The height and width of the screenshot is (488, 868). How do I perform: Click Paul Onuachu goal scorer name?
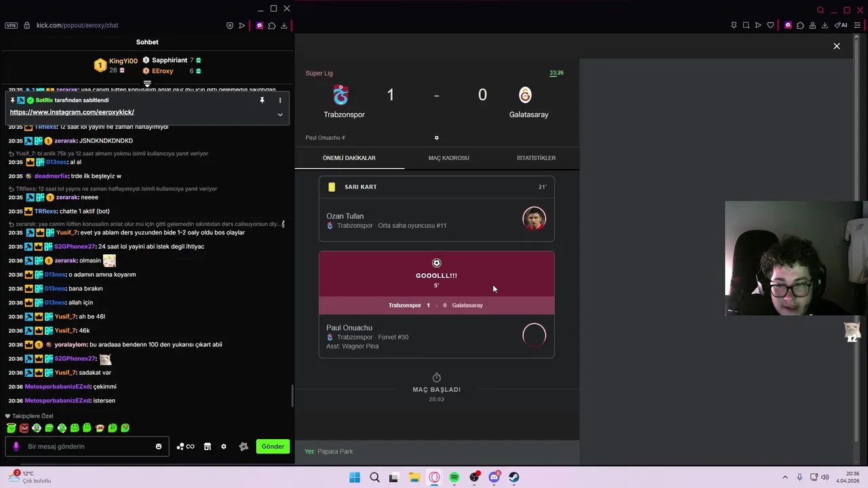click(x=349, y=328)
